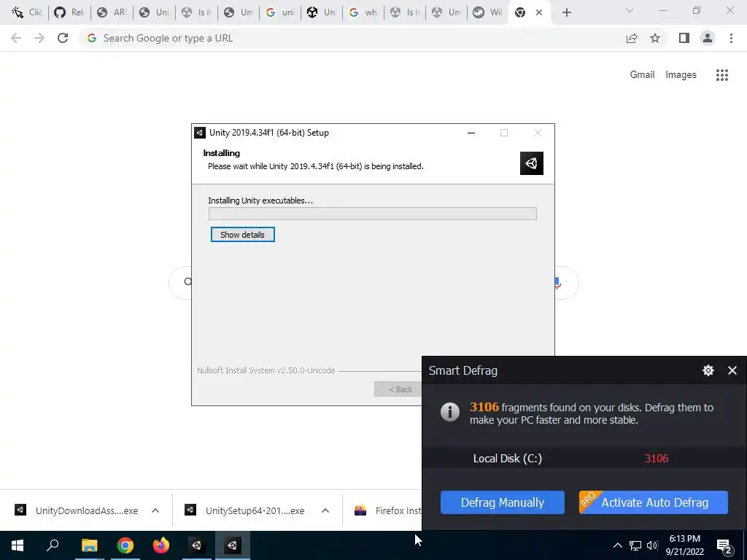Image resolution: width=747 pixels, height=560 pixels.
Task: Launch Firefox from the taskbar
Action: pos(161,545)
